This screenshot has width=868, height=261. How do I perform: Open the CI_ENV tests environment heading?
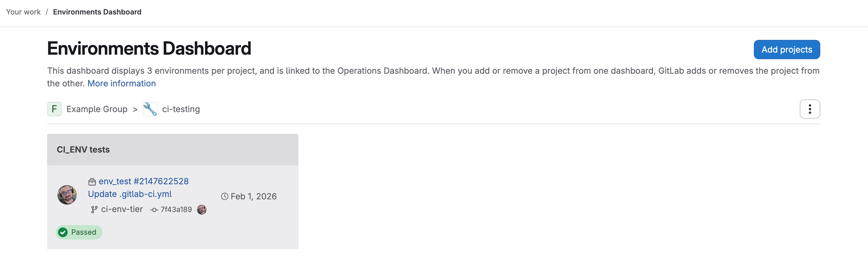tap(83, 150)
